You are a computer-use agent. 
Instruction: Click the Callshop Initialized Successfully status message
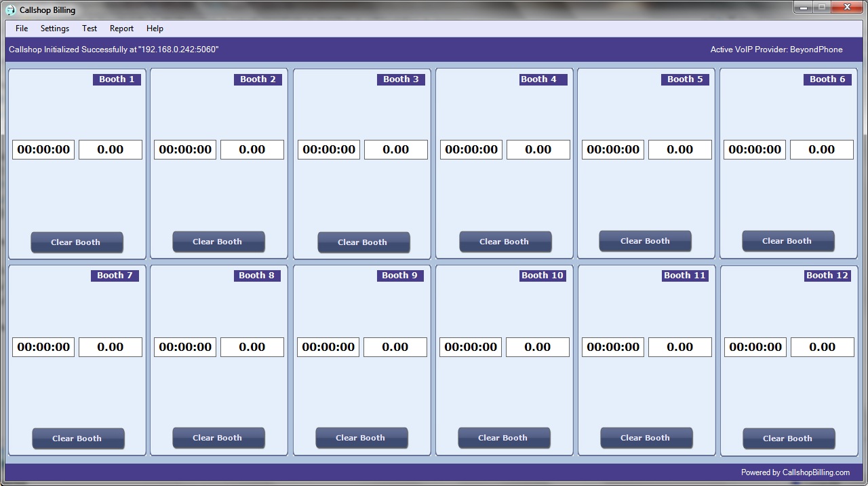point(114,50)
